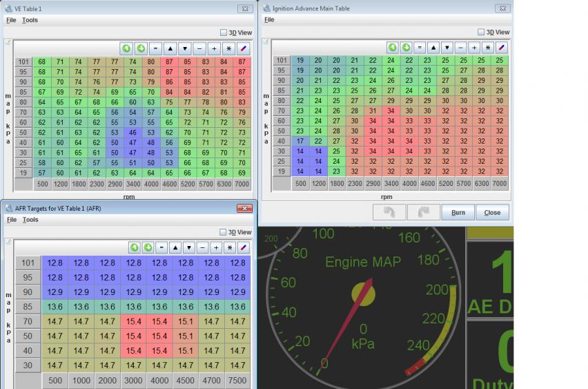The image size is (588, 389).
Task: Click first green circular arrow icon in VE Table 1
Action: point(126,48)
